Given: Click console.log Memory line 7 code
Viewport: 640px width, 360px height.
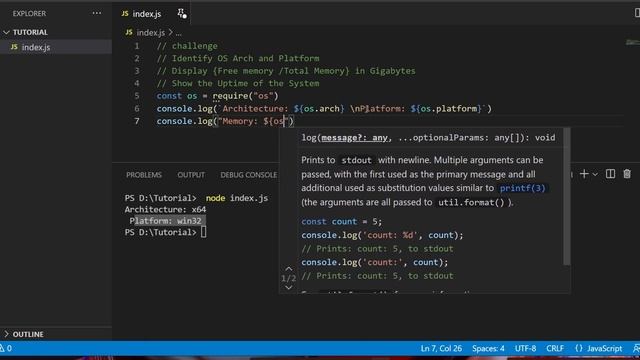Looking at the screenshot, I should click(225, 121).
